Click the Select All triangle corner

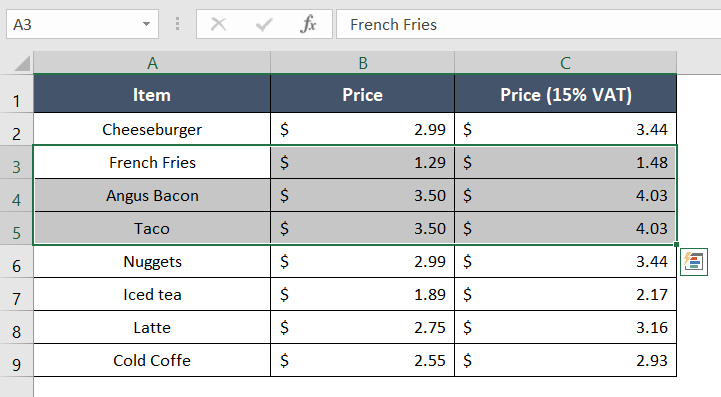(x=22, y=63)
